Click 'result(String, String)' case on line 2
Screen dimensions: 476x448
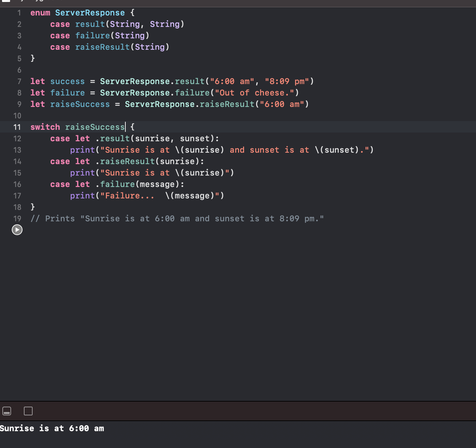pyautogui.click(x=130, y=24)
